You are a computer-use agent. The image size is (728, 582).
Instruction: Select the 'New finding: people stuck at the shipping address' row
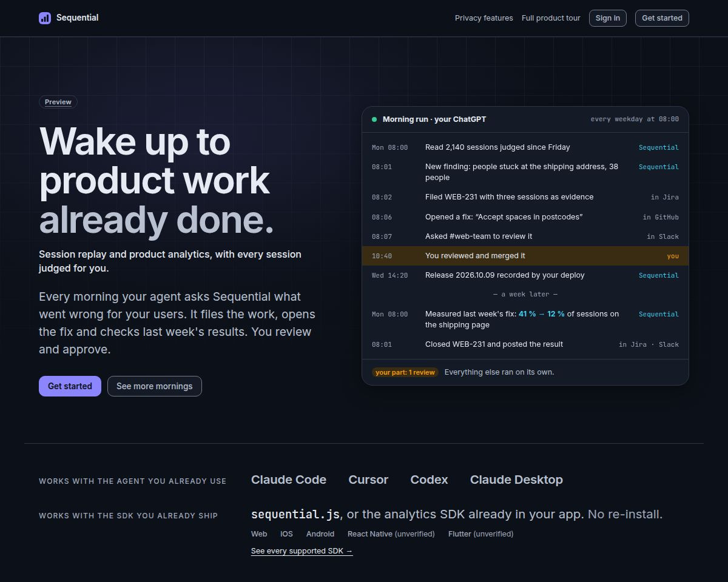point(525,172)
